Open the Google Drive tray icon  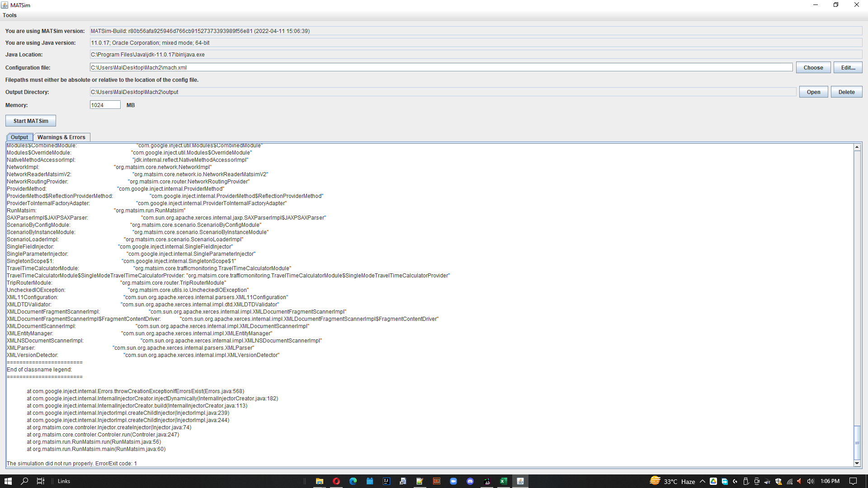coord(713,481)
